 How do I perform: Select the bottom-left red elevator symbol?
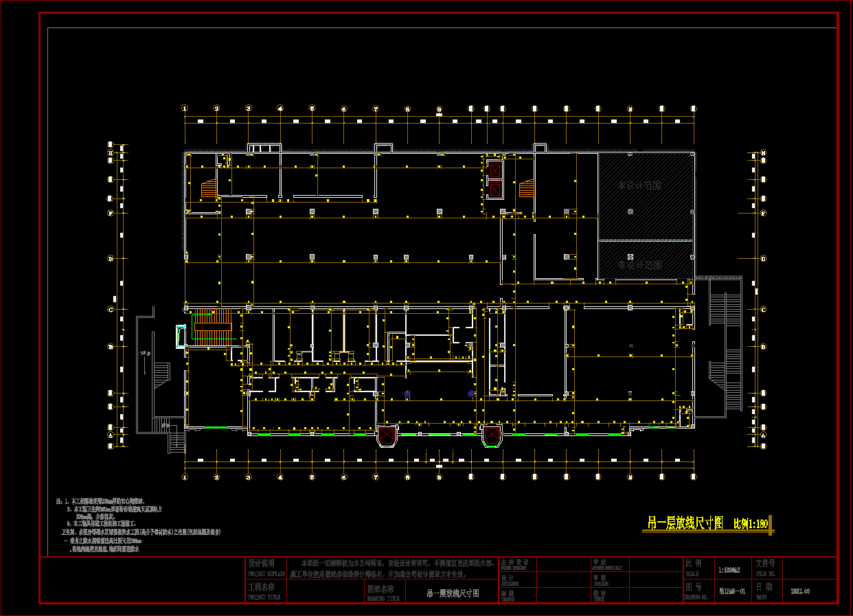pos(387,435)
